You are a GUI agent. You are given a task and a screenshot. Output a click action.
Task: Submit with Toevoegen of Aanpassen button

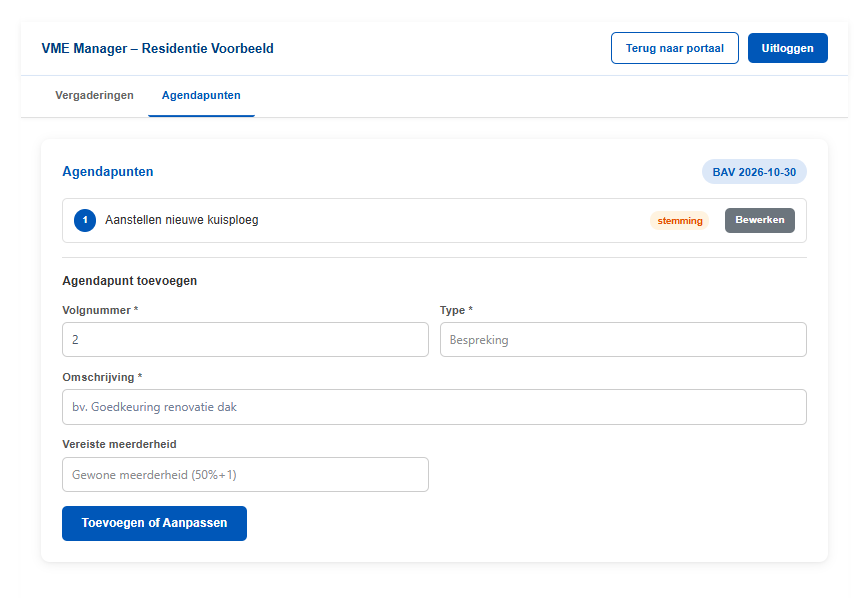154,523
